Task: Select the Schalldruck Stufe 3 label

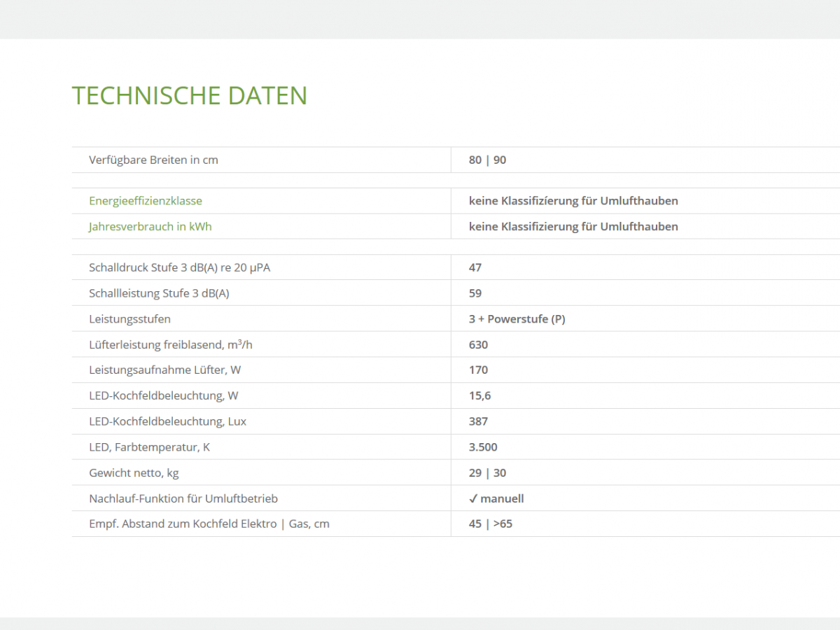Action: (x=179, y=267)
